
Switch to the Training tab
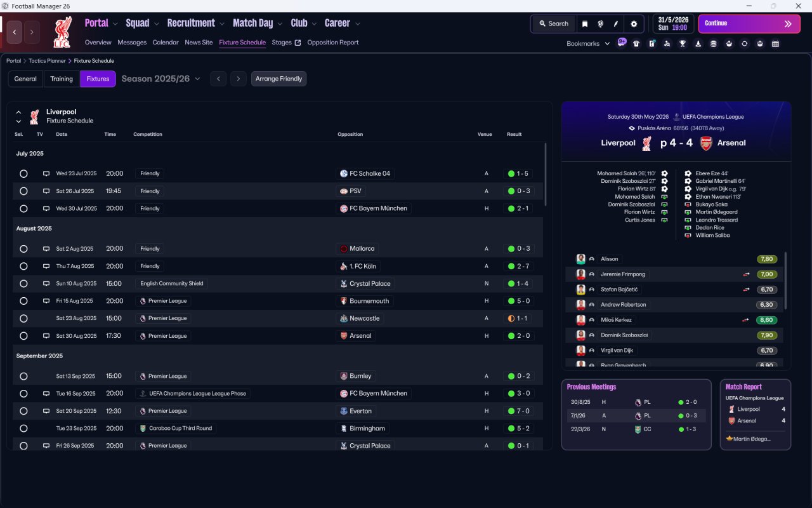point(62,79)
